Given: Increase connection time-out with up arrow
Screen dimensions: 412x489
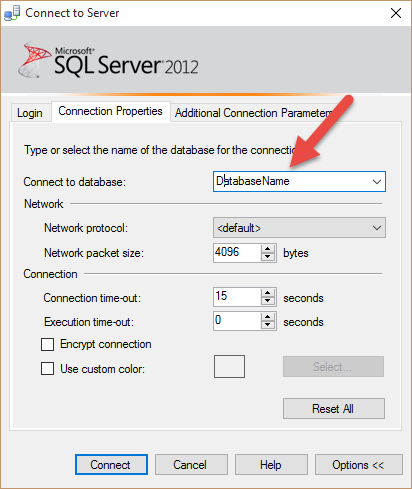Looking at the screenshot, I should pos(268,293).
